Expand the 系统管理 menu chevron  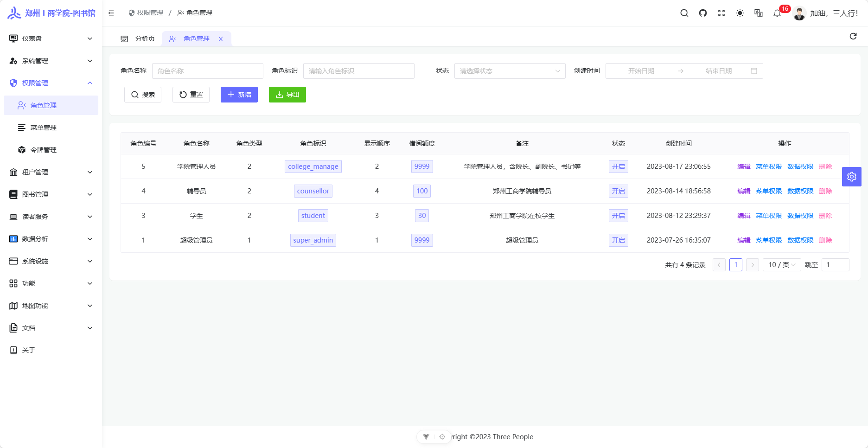[90, 61]
